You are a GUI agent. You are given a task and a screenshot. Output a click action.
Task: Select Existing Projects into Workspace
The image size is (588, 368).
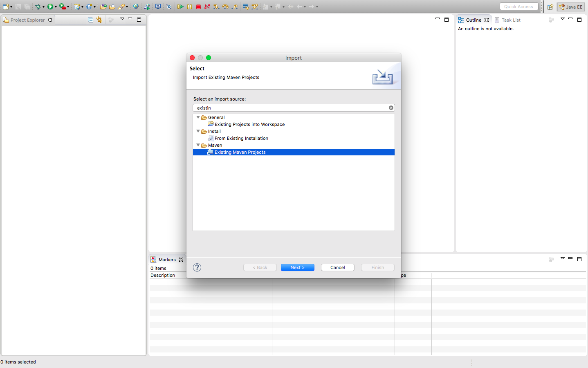[249, 124]
